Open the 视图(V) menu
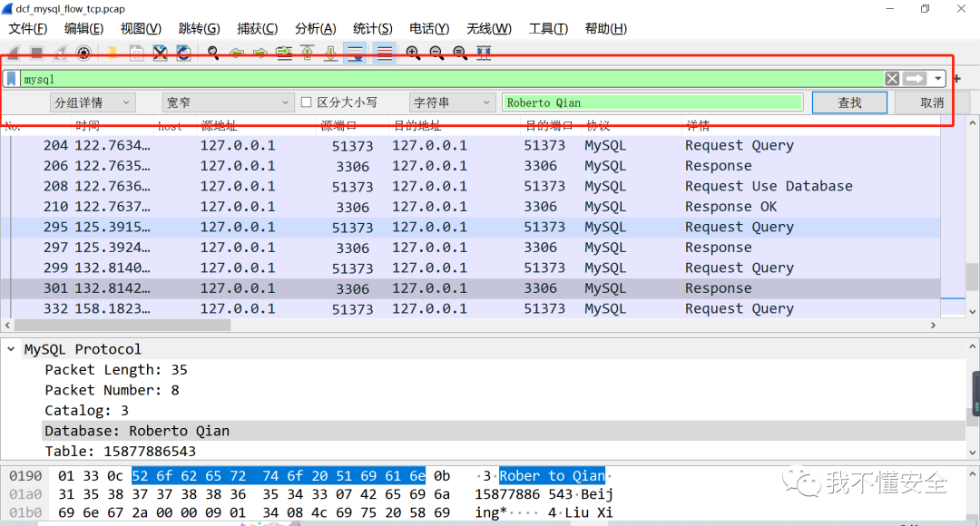Screen dimensions: 980x526 [x=141, y=28]
